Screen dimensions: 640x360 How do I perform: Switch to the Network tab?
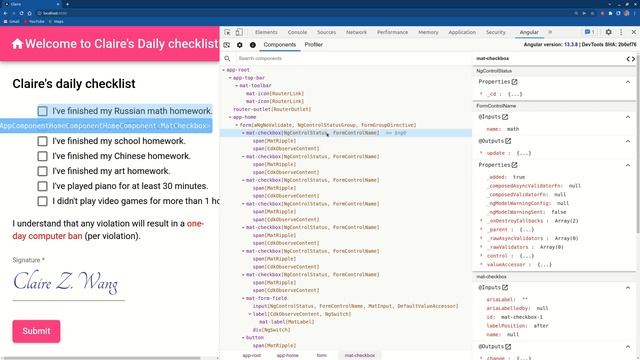point(356,32)
